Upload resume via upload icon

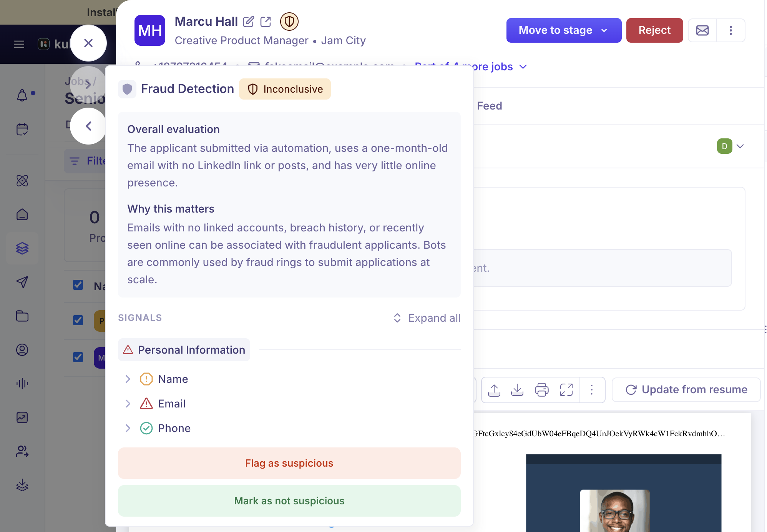pos(494,390)
